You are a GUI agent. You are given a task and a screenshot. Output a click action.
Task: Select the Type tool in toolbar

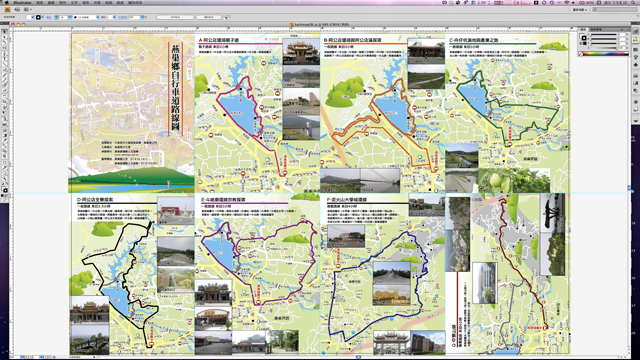(4, 58)
